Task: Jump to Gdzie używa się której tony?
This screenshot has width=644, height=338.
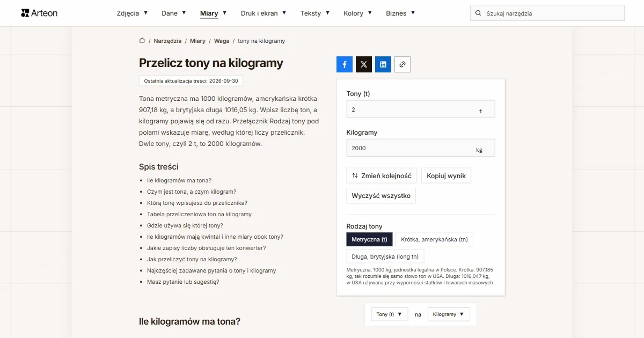Action: pos(185,225)
